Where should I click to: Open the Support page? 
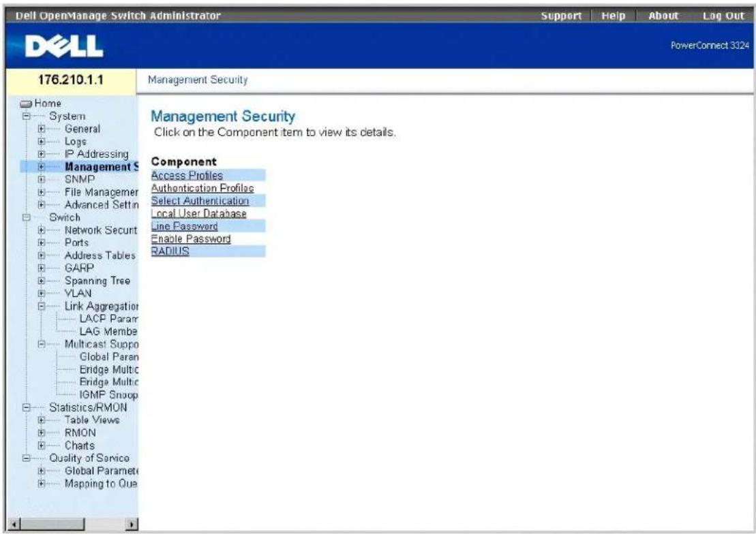(561, 16)
